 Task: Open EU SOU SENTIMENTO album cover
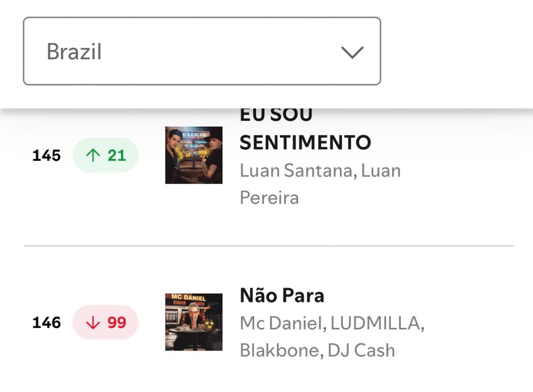tap(193, 155)
